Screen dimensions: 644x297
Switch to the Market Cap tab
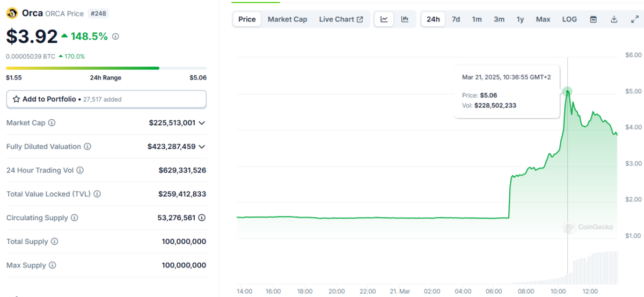click(x=288, y=19)
